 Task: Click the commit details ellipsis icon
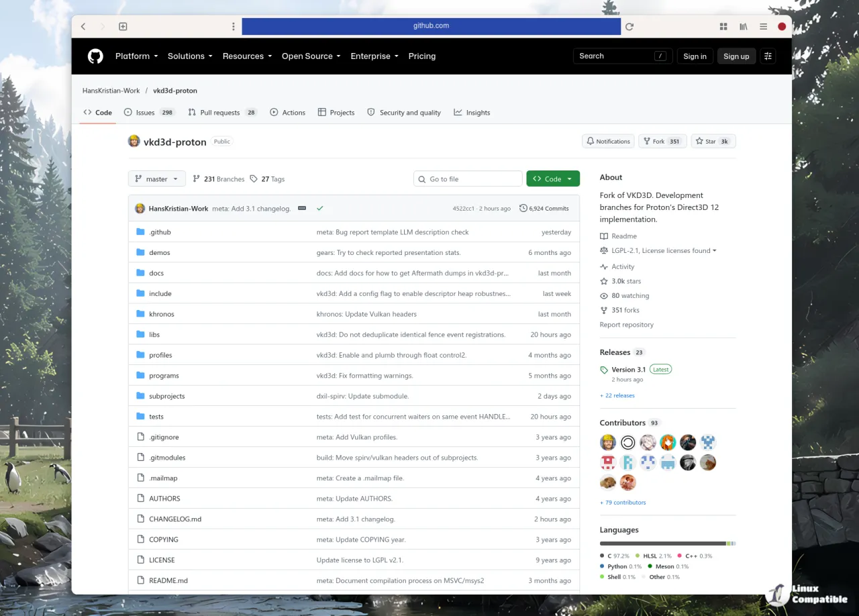pos(302,208)
